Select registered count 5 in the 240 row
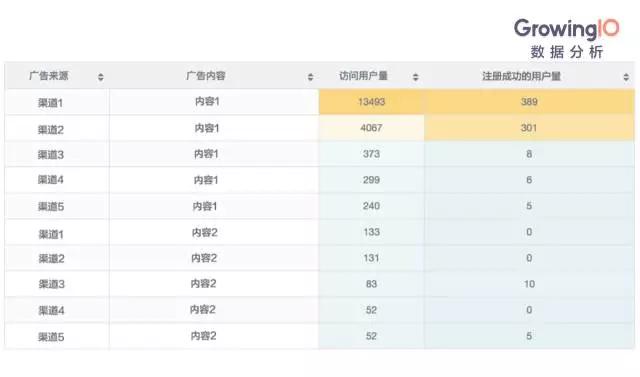Screen dimensions: 640x377 [529, 206]
